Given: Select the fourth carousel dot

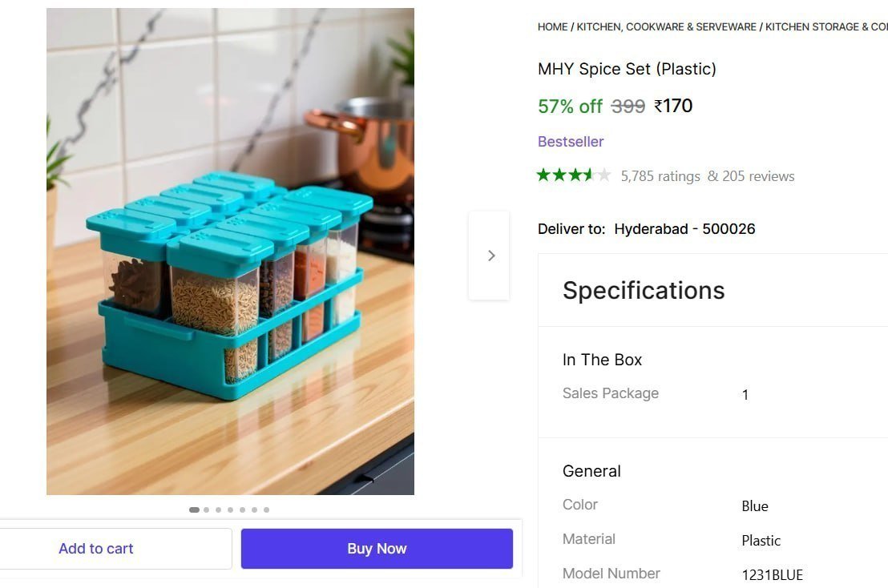Looking at the screenshot, I should [230, 509].
